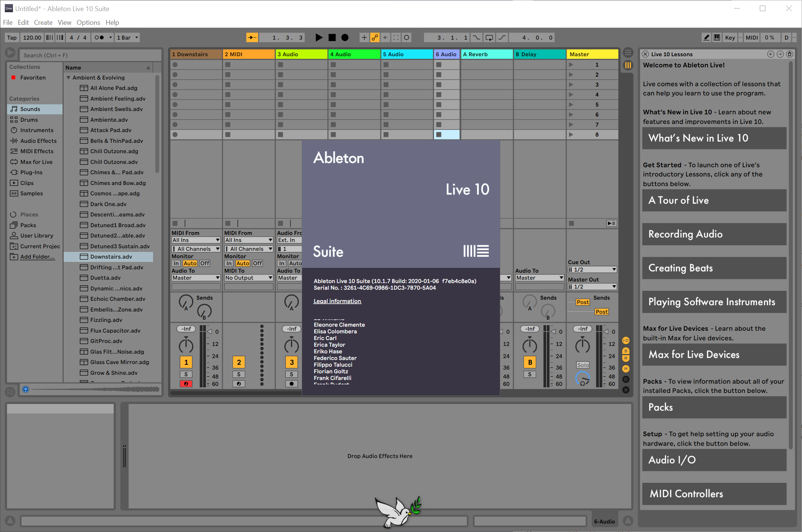This screenshot has height=532, width=802.
Task: Open track 2 MIDI To No Output dropdown
Action: pyautogui.click(x=249, y=277)
